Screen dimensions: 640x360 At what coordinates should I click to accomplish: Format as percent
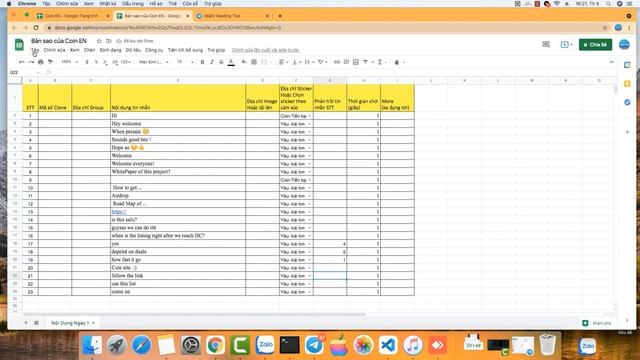(96, 62)
